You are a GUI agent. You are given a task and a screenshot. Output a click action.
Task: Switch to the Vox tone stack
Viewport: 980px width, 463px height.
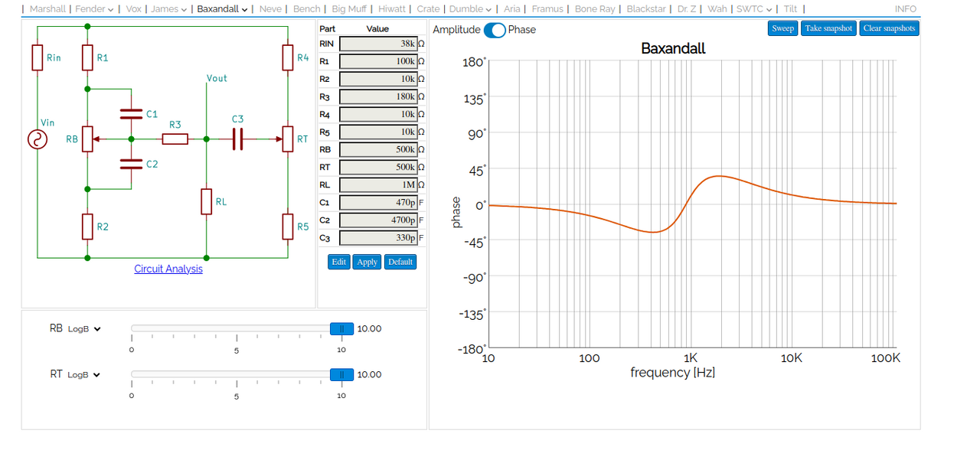(134, 9)
